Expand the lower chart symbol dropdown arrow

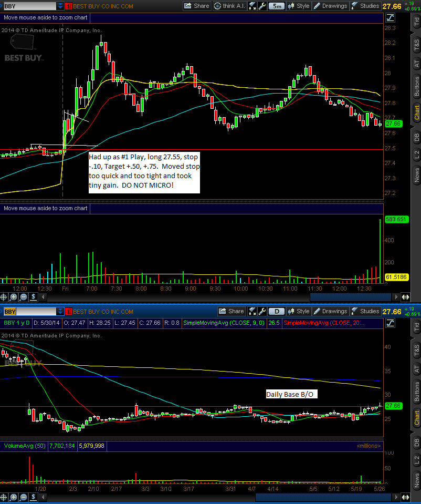tap(60, 312)
